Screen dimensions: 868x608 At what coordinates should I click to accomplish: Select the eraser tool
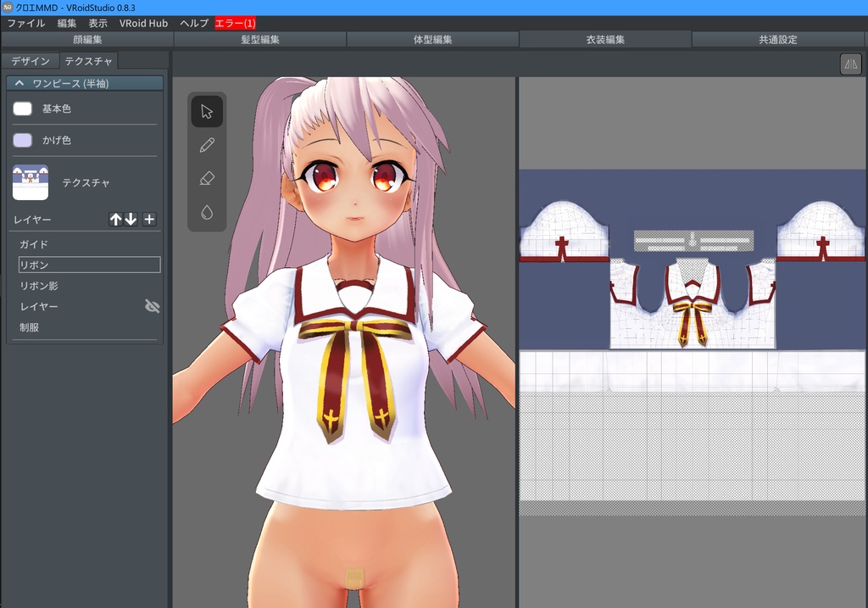(205, 177)
